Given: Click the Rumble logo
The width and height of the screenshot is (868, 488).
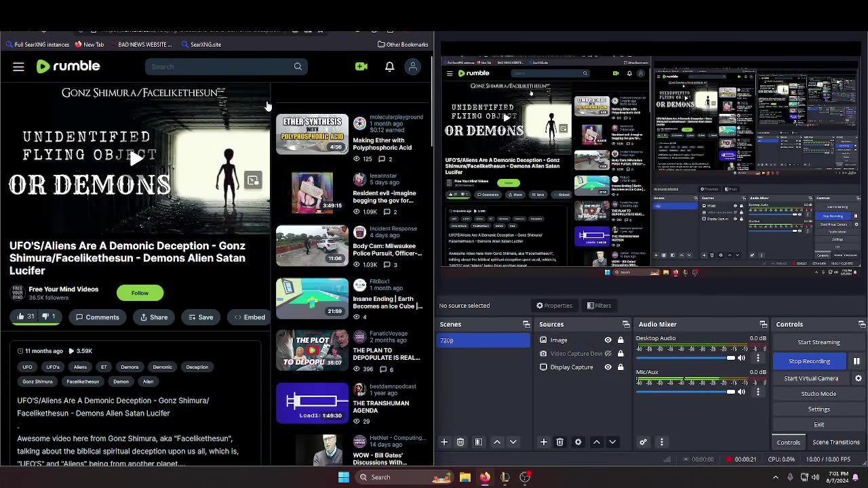Looking at the screenshot, I should coord(68,66).
